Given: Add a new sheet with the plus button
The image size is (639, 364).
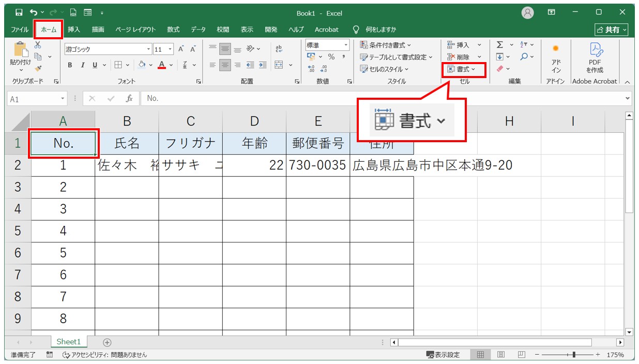Looking at the screenshot, I should [107, 342].
